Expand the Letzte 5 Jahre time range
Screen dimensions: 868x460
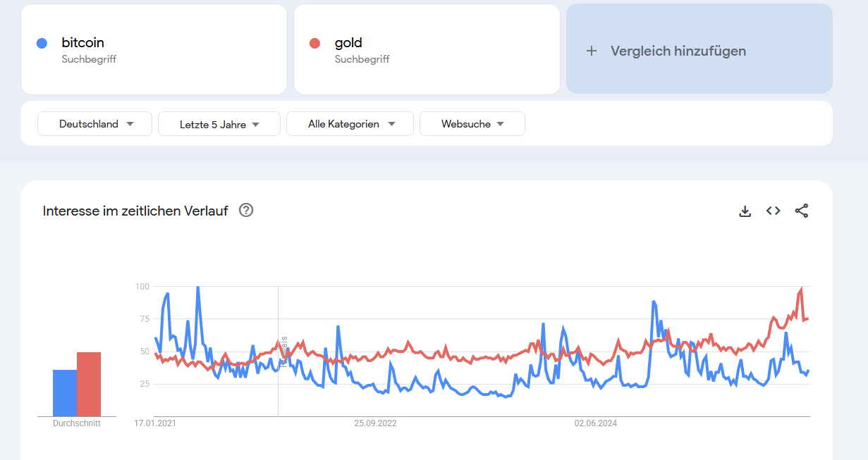click(219, 125)
